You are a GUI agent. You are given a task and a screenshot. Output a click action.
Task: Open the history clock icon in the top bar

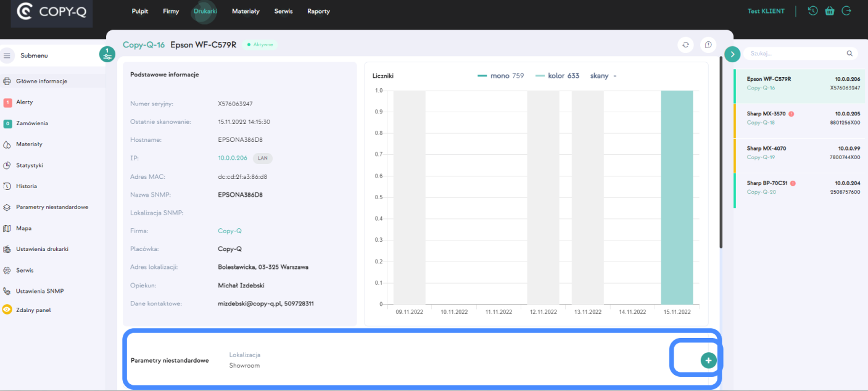point(813,10)
